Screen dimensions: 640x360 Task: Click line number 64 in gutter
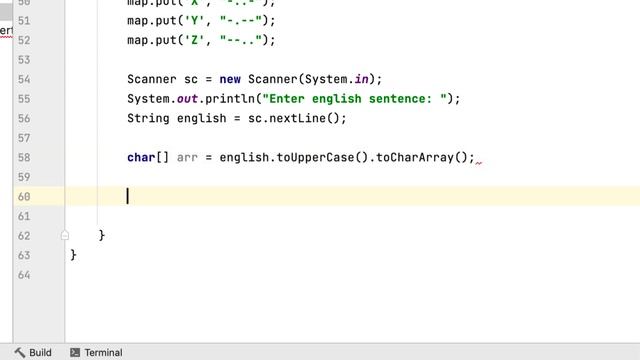coord(24,275)
